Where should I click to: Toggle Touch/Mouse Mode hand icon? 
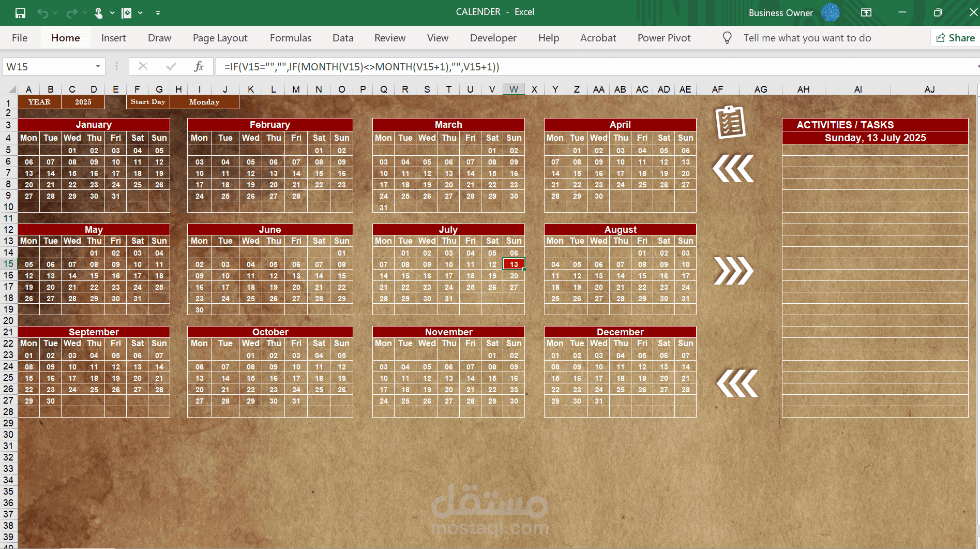[98, 13]
